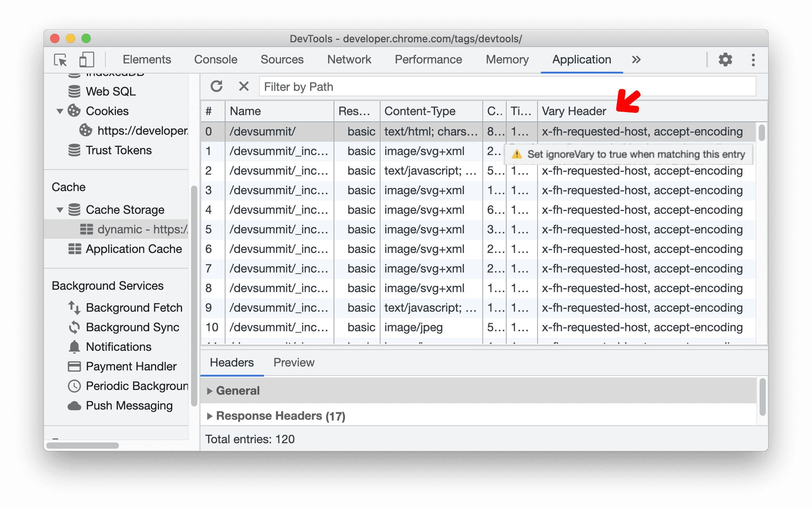Click the DevTools settings gear icon
Viewport: 812px width, 509px height.
click(x=725, y=60)
